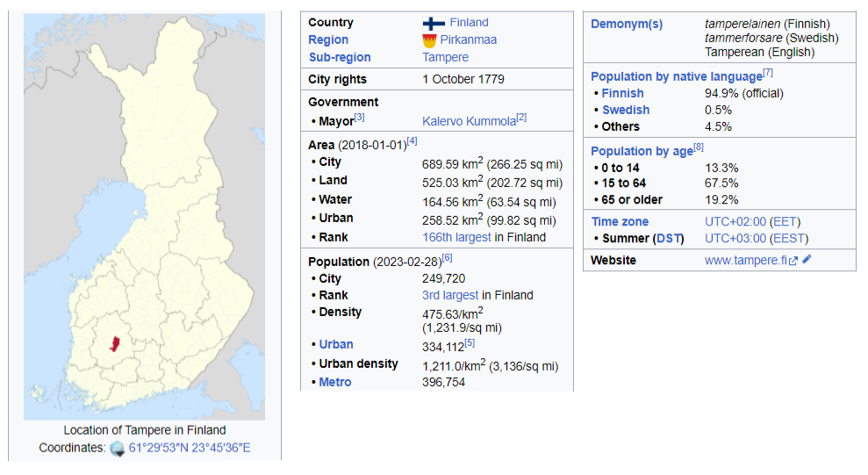This screenshot has height=475, width=868.
Task: Click the Metro population label link
Action: [x=335, y=382]
